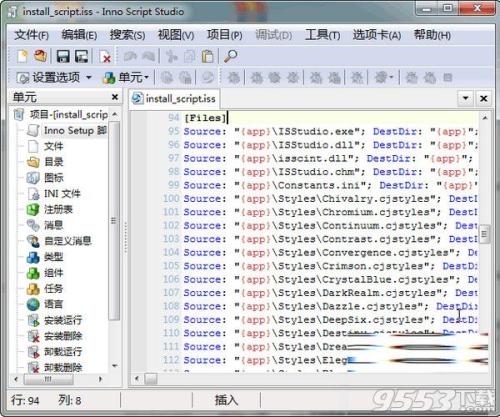Click the Constants.ini source line 99
500x417 pixels.
click(x=330, y=185)
